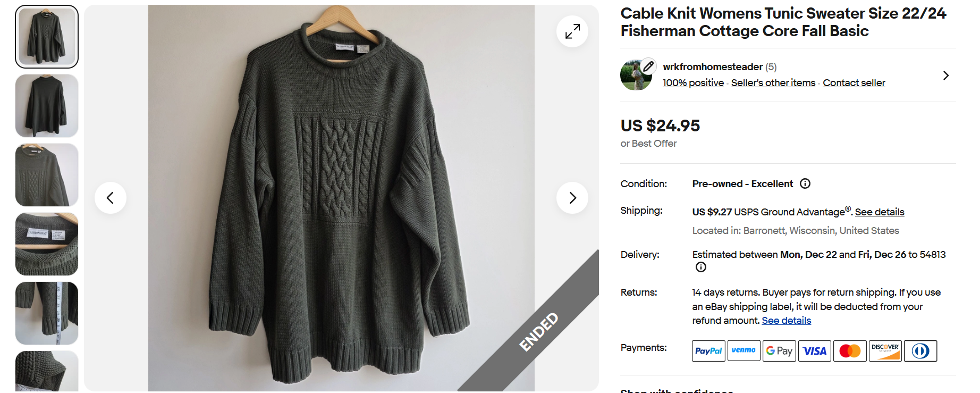Click the Google Pay payment icon
The height and width of the screenshot is (393, 980).
(779, 351)
